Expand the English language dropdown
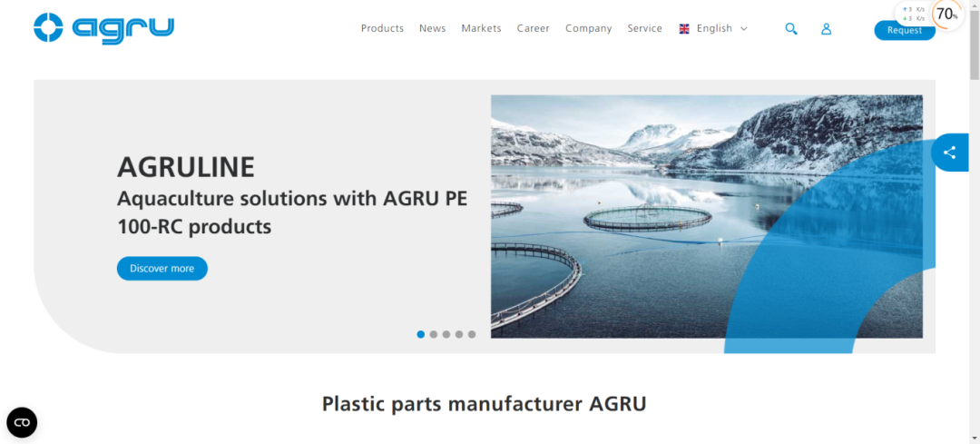The height and width of the screenshot is (444, 980). (x=714, y=29)
